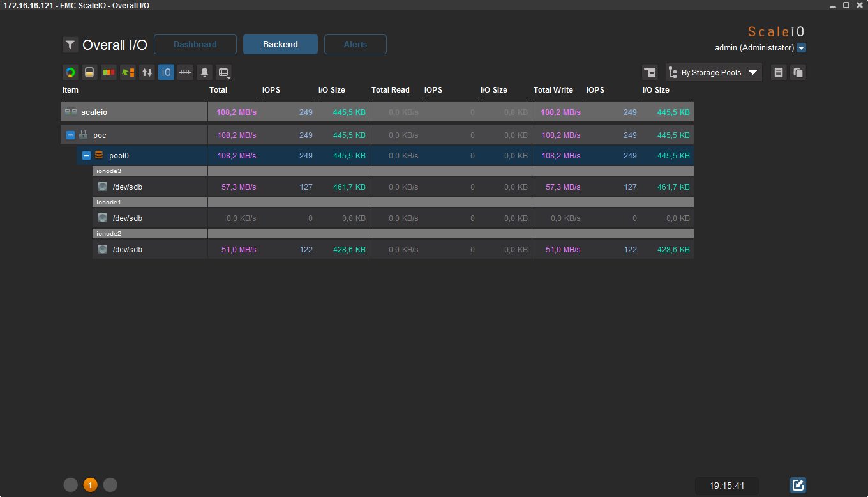
Task: Click the 428,6 KB I/O Size under Total Write
Action: tap(673, 250)
